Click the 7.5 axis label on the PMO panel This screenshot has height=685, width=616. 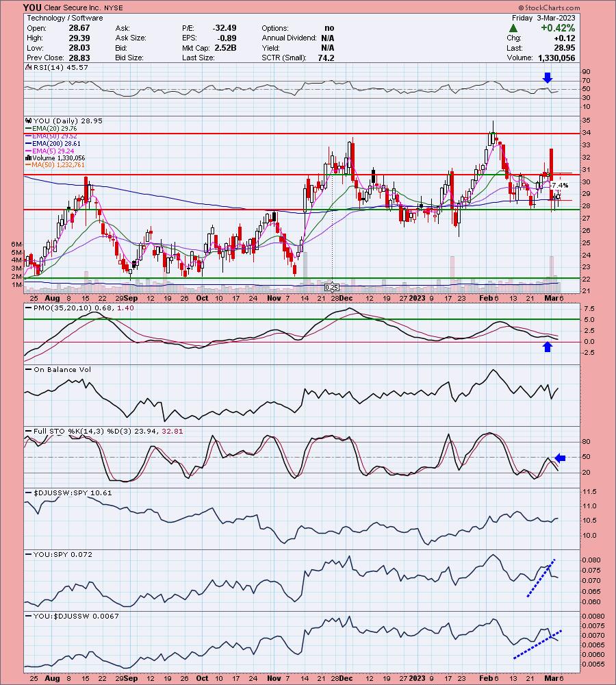[x=589, y=309]
